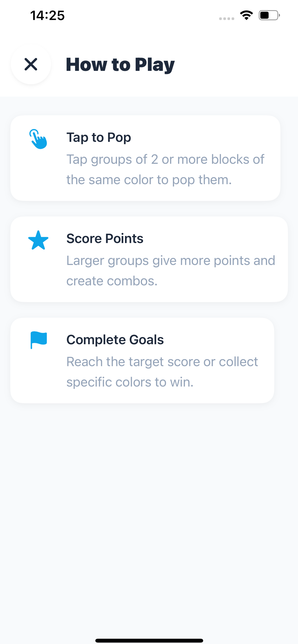Select the Tap to Pop title
298x644 pixels.
click(99, 137)
